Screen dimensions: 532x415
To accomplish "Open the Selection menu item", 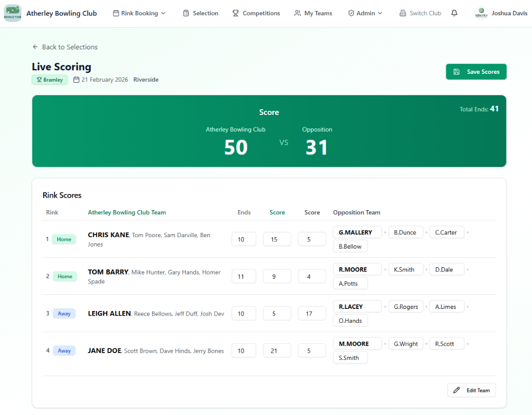I will click(x=201, y=13).
